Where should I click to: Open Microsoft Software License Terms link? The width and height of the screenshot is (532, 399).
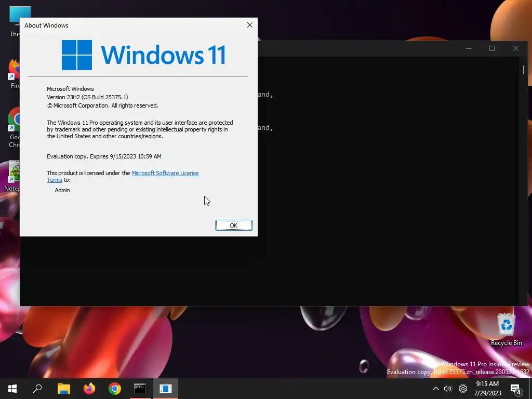165,173
